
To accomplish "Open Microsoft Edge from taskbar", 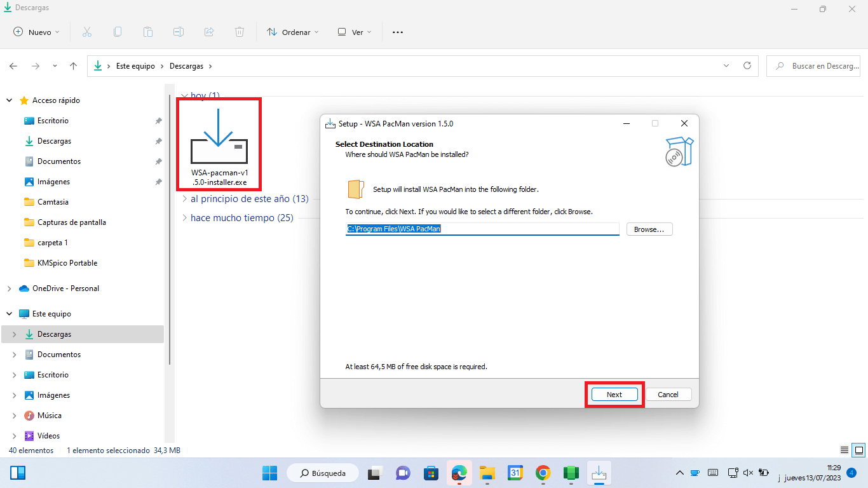I will coord(459,473).
